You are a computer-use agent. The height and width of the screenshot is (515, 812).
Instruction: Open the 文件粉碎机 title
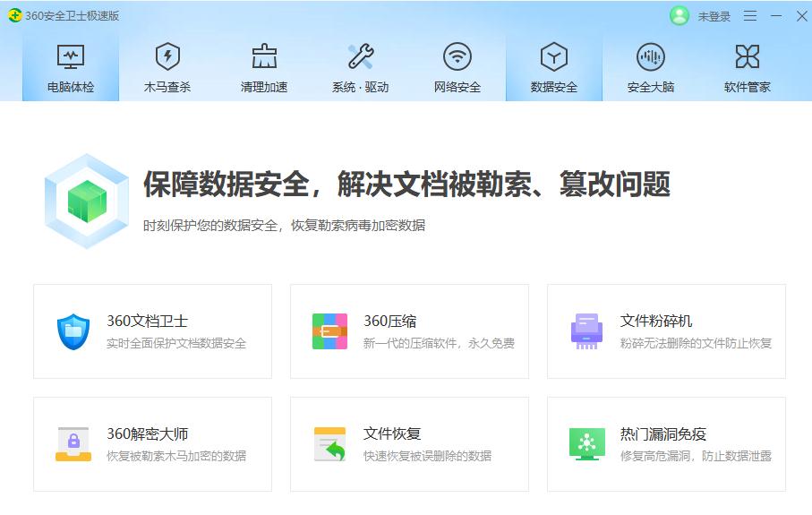tap(656, 321)
